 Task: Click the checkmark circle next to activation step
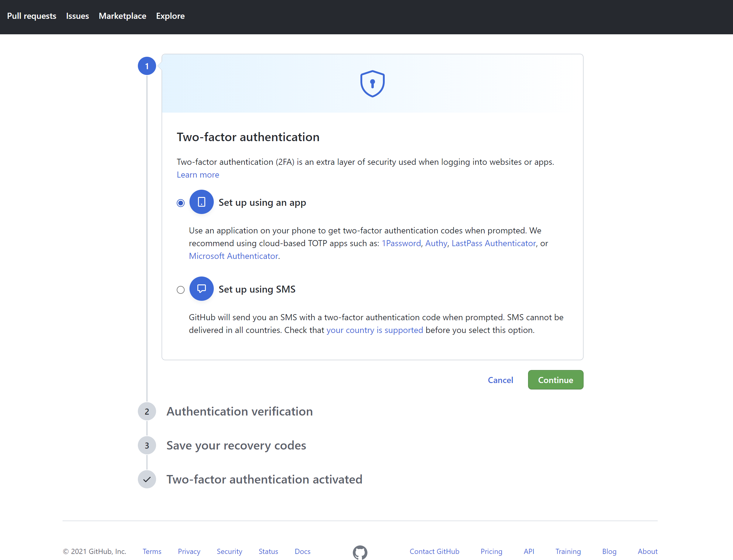pyautogui.click(x=147, y=479)
